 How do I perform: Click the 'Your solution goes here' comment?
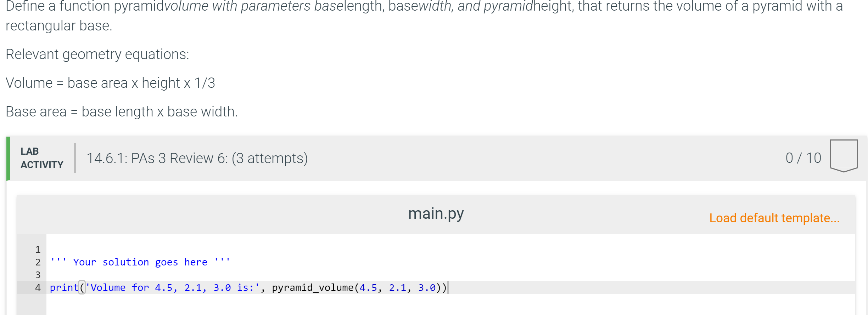140,262
